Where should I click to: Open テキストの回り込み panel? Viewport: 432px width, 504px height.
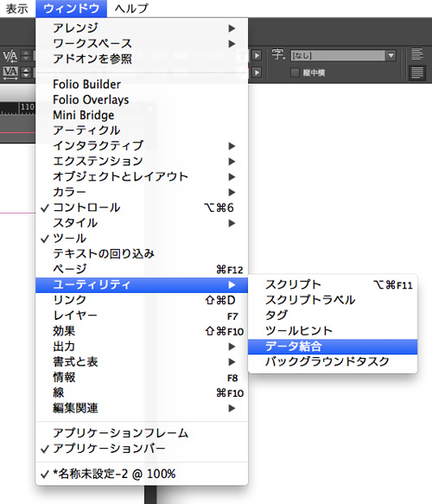pos(142,254)
